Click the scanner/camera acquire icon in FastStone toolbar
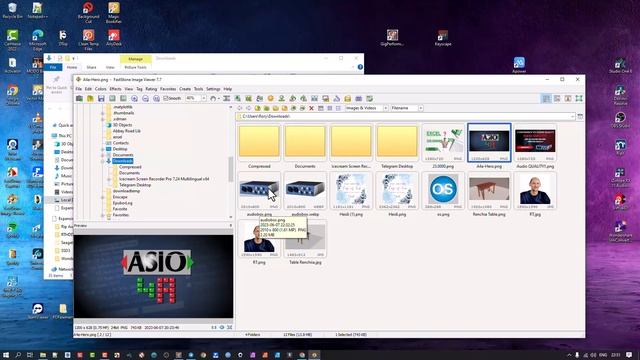Screen dimensions: 640x360 point(79,98)
